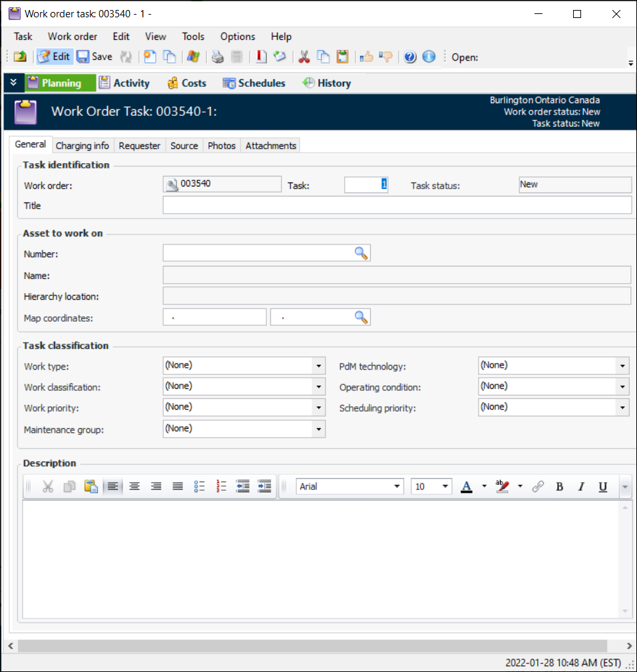Click the red scissors cut icon in toolbar
The height and width of the screenshot is (672, 637).
pos(304,57)
